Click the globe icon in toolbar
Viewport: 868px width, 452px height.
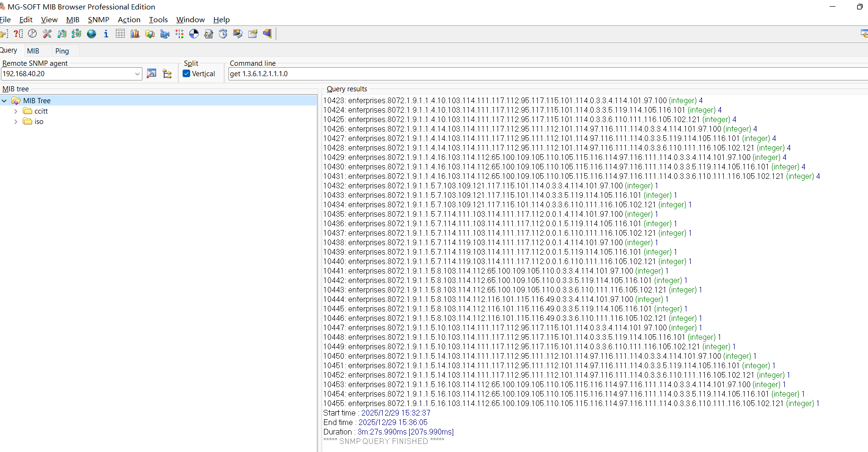click(92, 34)
